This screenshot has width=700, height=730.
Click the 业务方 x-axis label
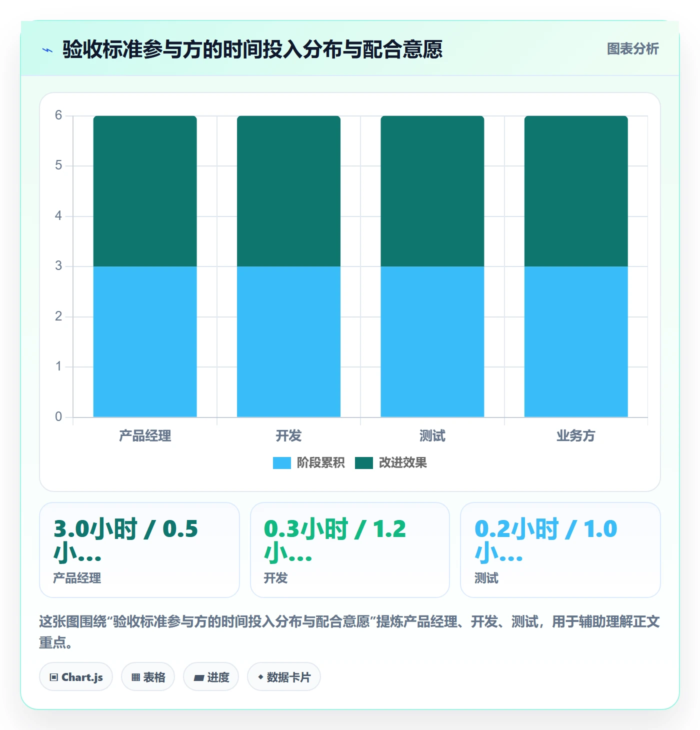click(576, 436)
